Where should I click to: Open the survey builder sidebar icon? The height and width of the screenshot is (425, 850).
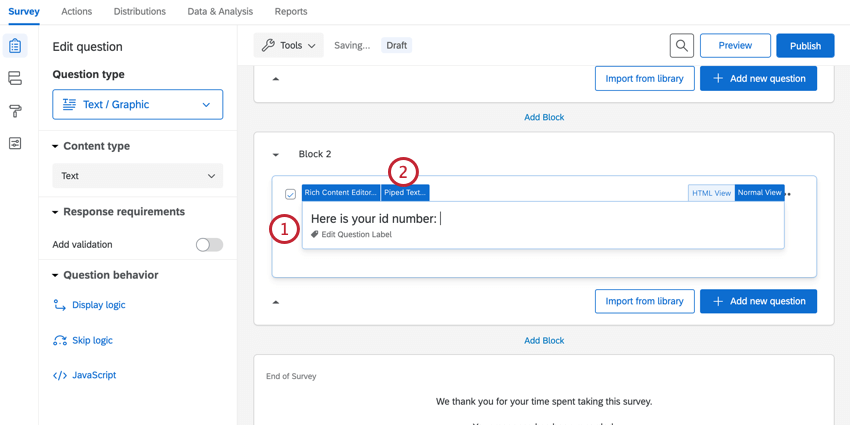[x=15, y=46]
